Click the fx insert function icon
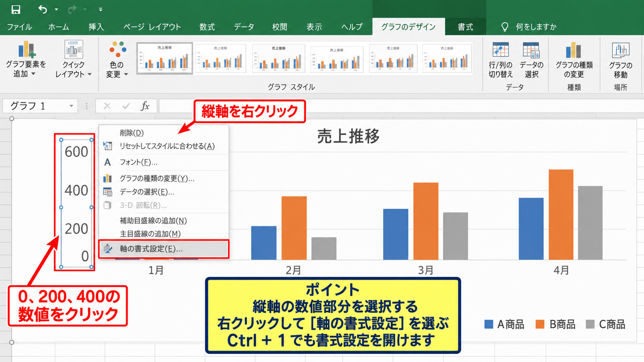Screen dimensions: 644x362 145,106
